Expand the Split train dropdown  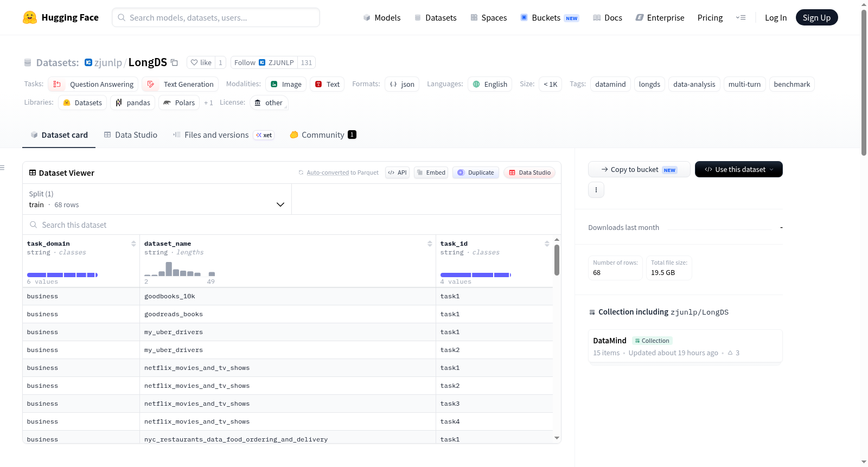coord(157,199)
